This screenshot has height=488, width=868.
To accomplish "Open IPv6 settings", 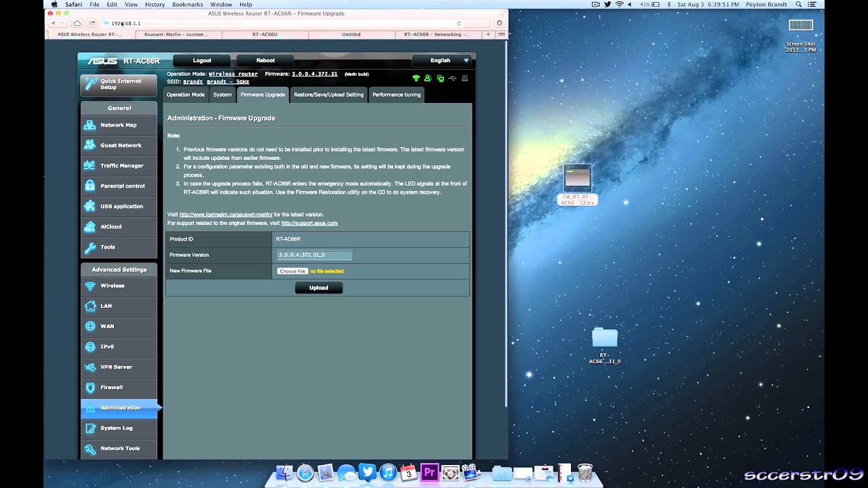I will (119, 346).
